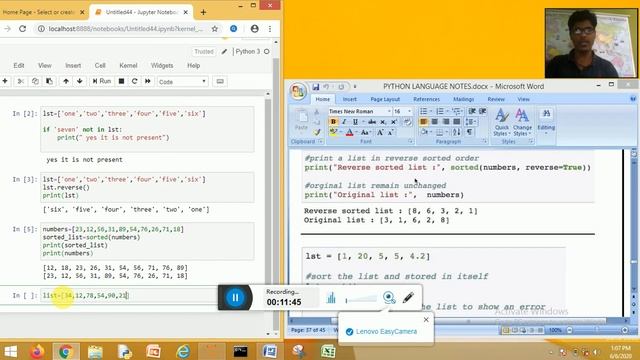Open Word's Review ribbon tab

tap(496, 99)
